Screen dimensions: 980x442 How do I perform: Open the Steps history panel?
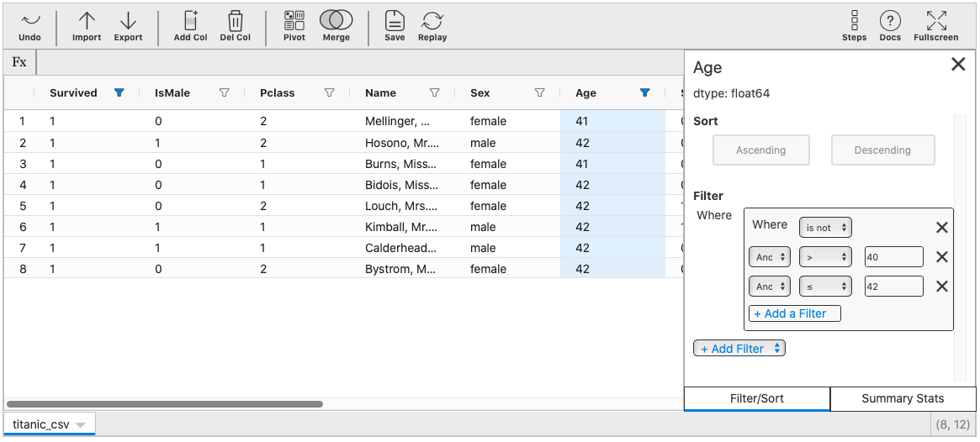point(854,26)
